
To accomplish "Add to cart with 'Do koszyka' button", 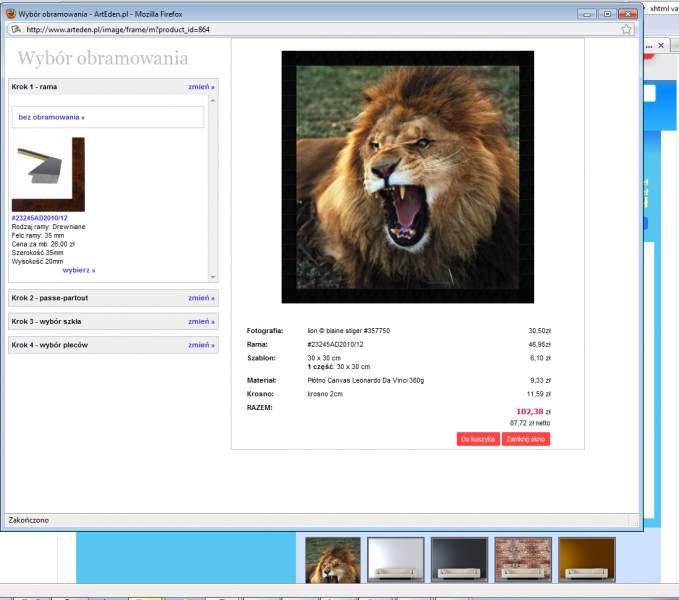I will [x=477, y=439].
